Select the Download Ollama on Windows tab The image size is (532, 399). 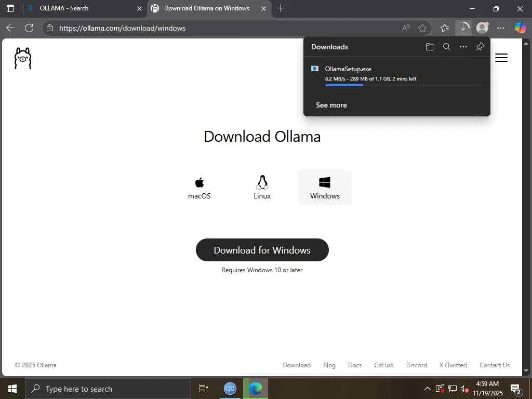pos(209,8)
